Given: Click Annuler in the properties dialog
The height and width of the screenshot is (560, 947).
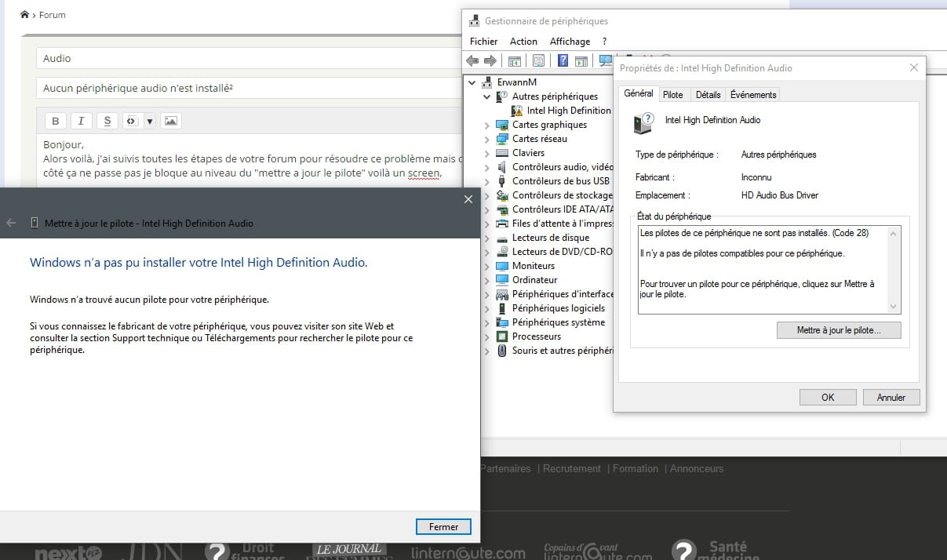Looking at the screenshot, I should pos(891,398).
